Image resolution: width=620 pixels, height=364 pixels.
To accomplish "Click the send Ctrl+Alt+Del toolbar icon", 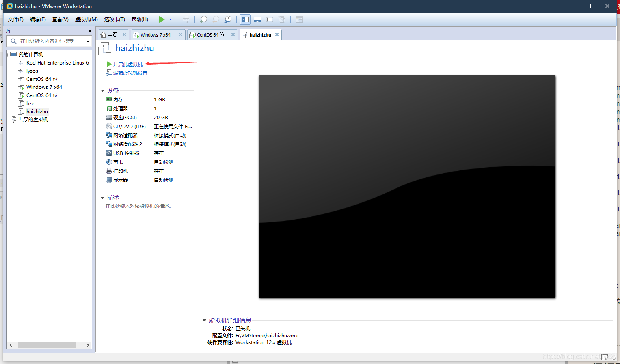I will tap(186, 19).
